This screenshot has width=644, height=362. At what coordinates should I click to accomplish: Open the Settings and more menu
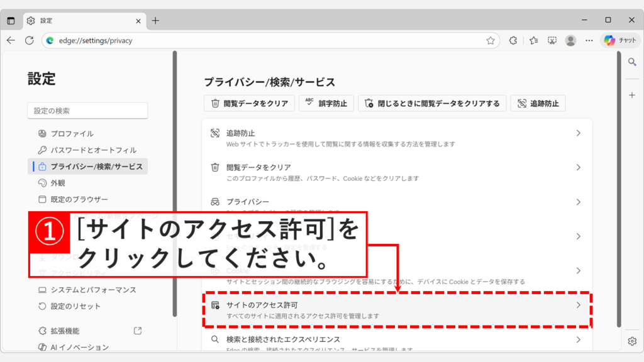[x=589, y=40]
